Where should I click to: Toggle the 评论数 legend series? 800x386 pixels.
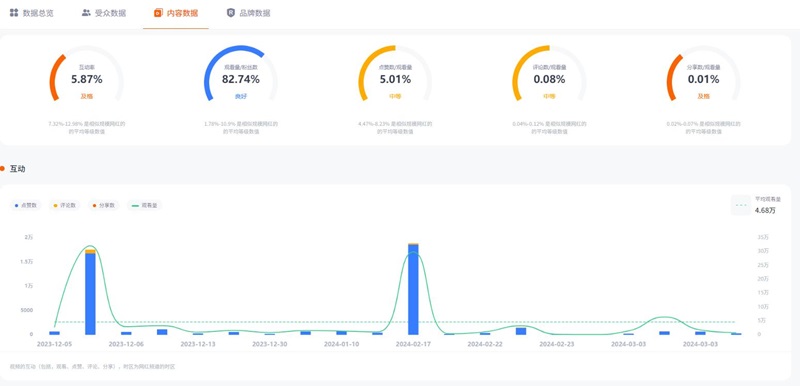[65, 205]
